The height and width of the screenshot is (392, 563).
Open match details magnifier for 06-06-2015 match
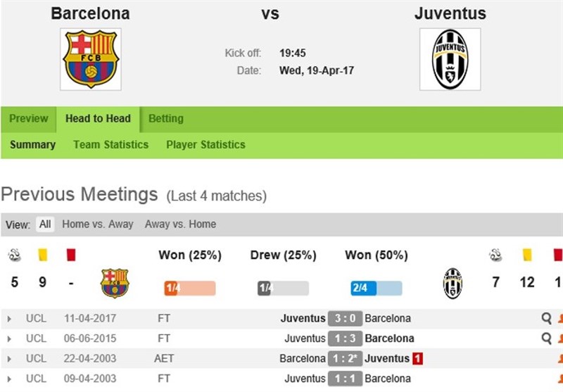546,339
